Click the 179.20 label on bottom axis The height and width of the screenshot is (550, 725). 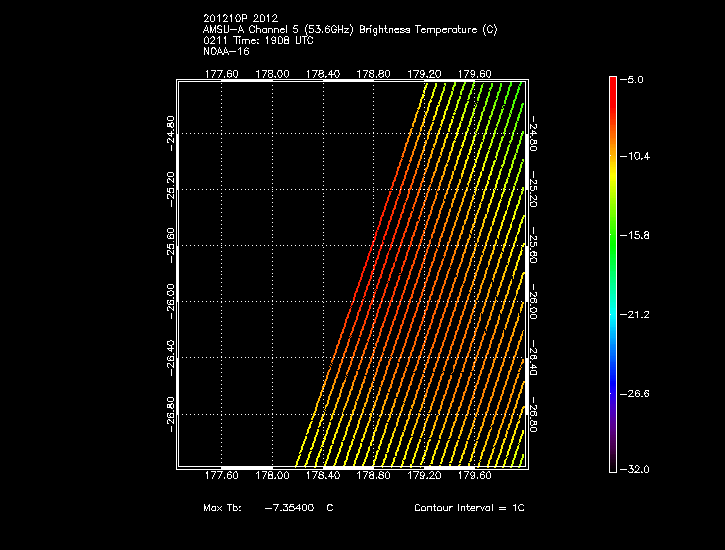point(424,476)
